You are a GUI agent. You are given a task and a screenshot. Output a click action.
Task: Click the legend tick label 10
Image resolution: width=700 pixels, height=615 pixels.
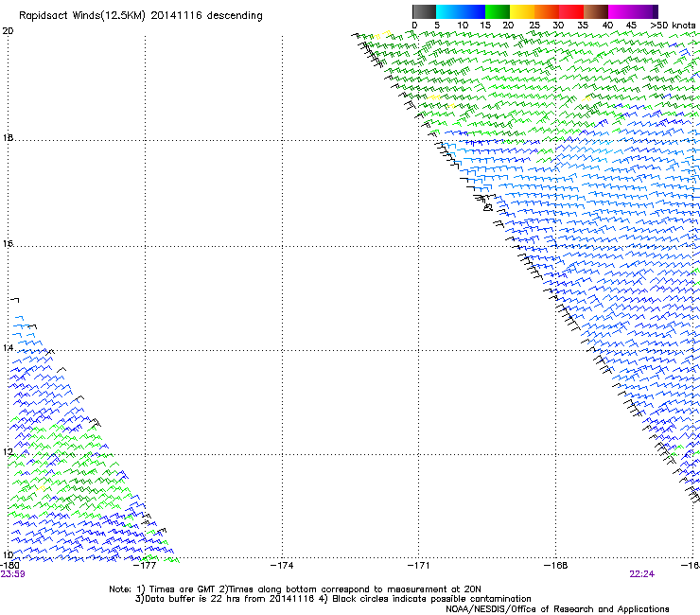click(463, 26)
